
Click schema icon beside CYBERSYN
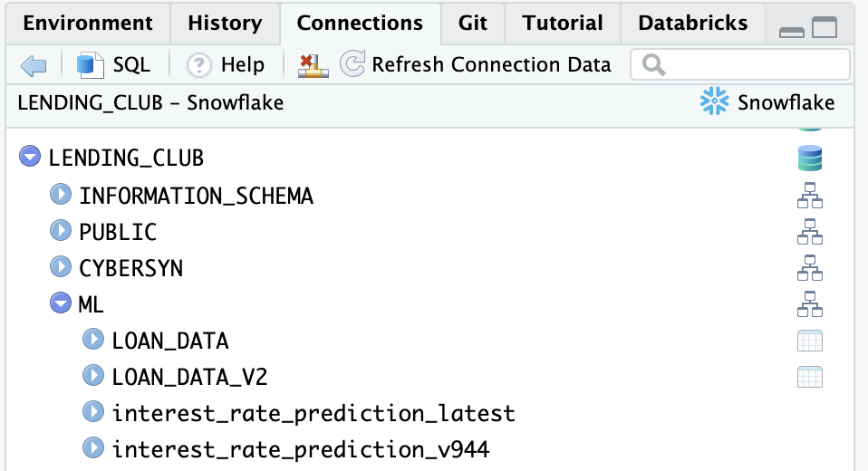tap(809, 268)
